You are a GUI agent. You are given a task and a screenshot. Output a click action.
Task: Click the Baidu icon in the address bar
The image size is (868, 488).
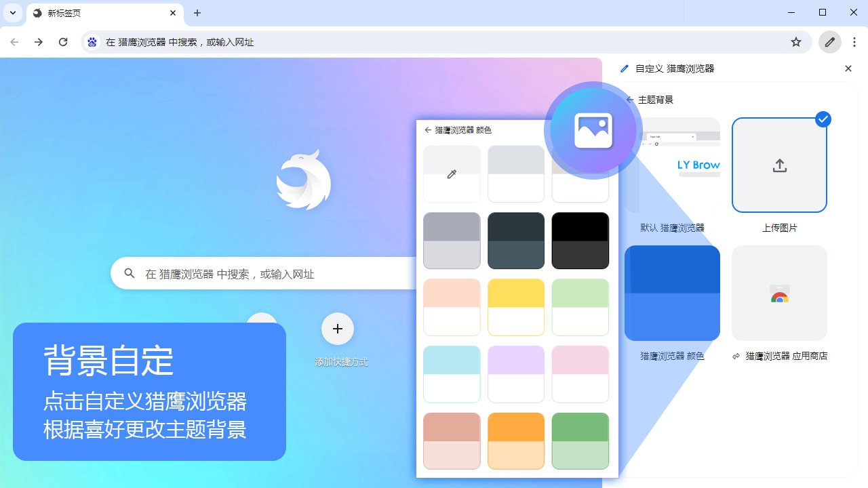pyautogui.click(x=92, y=42)
